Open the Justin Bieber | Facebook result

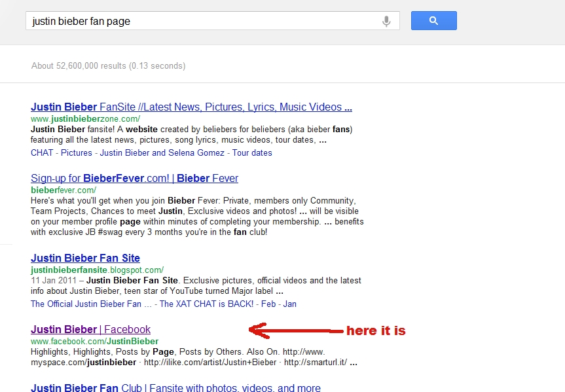90,329
